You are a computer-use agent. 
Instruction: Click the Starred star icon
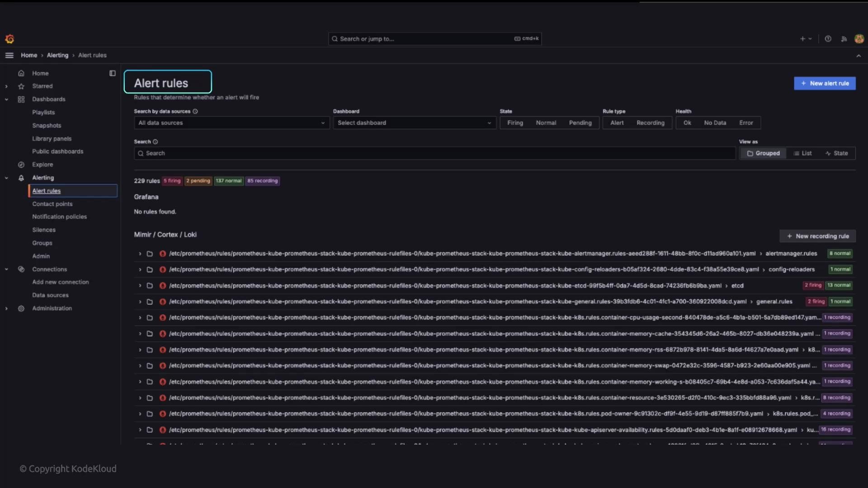(21, 86)
